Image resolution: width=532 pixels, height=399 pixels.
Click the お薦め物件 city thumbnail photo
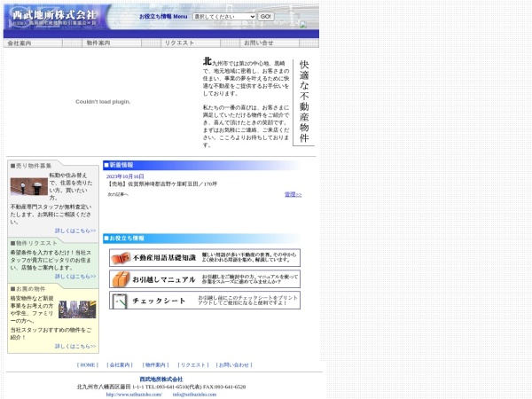point(77,309)
